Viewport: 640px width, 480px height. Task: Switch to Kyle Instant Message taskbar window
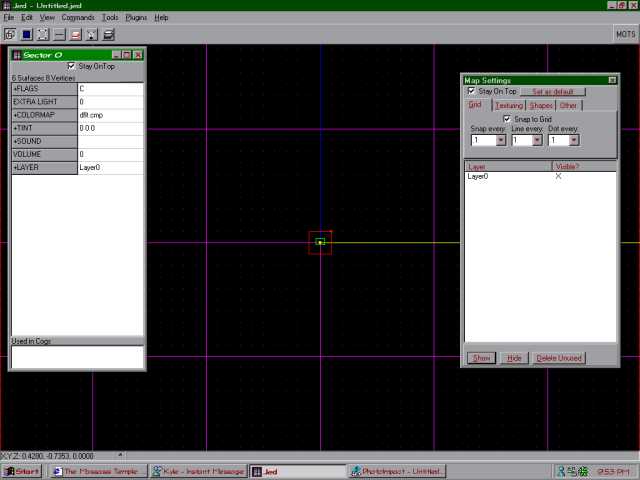[x=198, y=472]
